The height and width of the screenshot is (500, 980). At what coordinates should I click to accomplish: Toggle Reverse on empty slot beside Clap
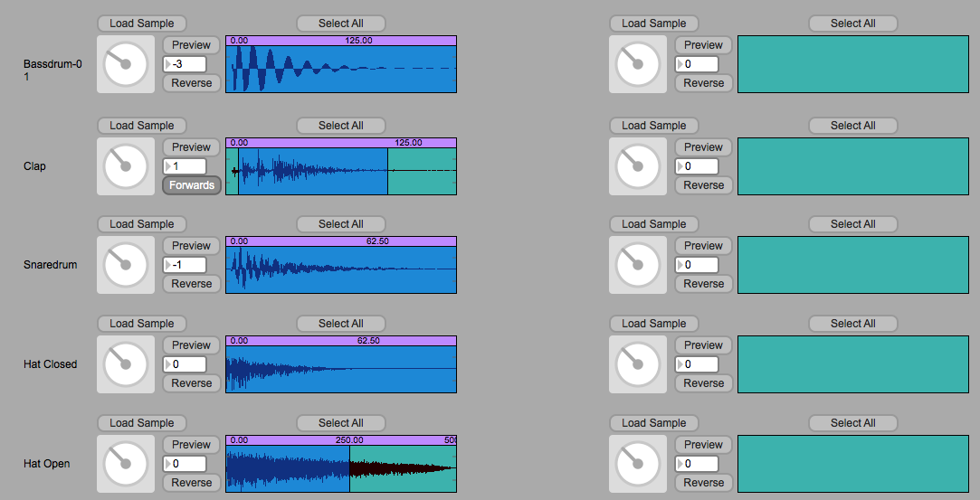703,185
